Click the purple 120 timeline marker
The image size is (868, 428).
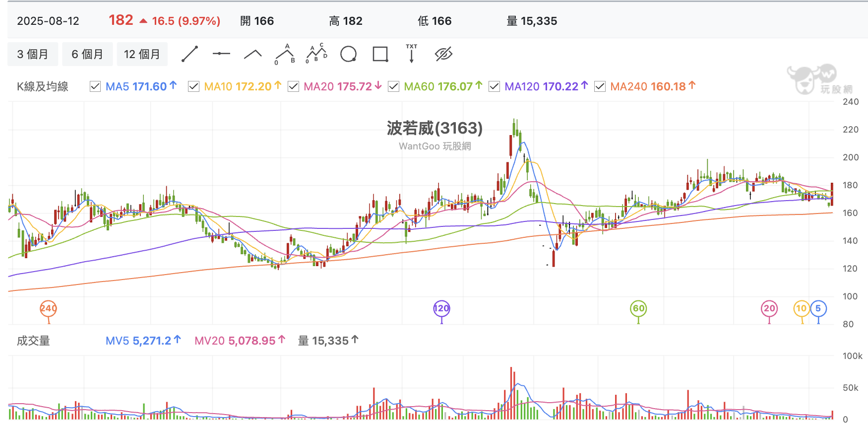click(x=441, y=309)
